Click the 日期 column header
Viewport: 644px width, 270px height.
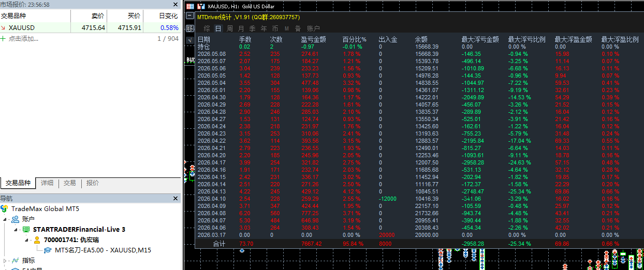[x=204, y=39]
